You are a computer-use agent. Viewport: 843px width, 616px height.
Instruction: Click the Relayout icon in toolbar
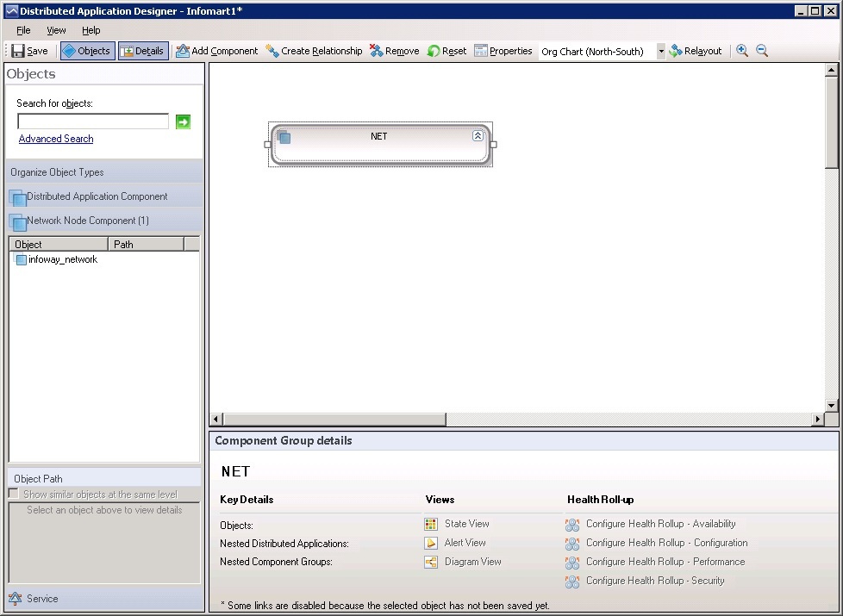[x=676, y=51]
